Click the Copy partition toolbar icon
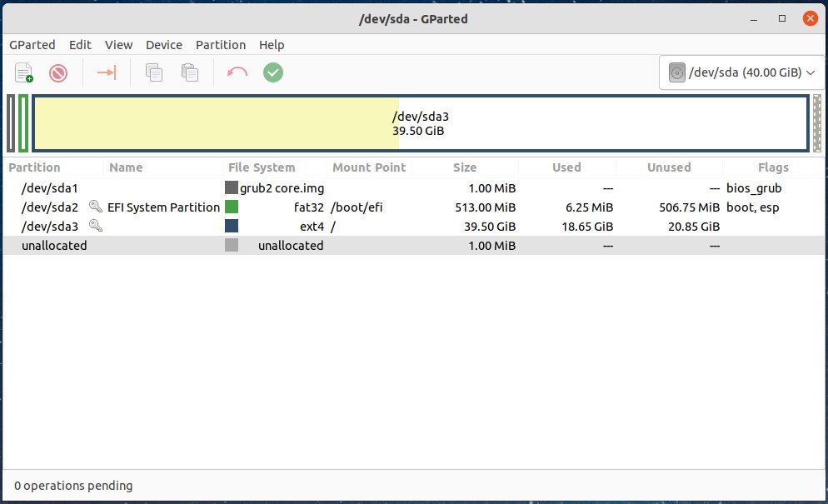 [153, 72]
